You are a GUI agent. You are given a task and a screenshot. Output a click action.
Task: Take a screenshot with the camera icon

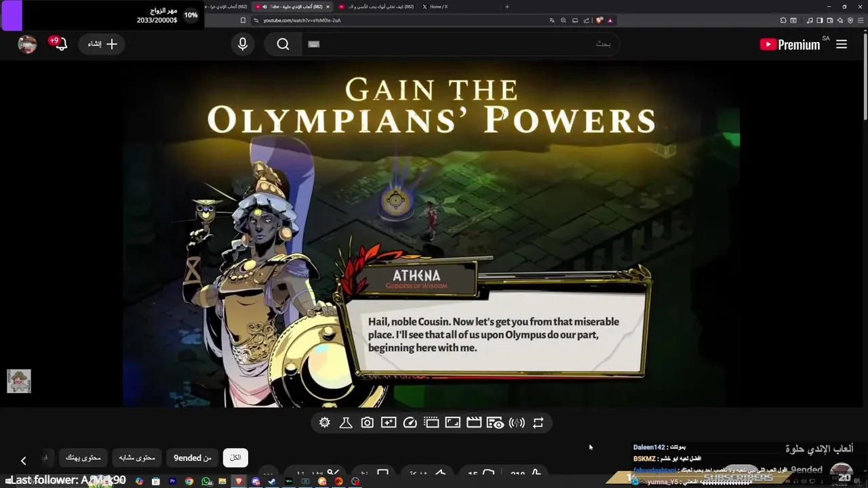click(x=367, y=423)
